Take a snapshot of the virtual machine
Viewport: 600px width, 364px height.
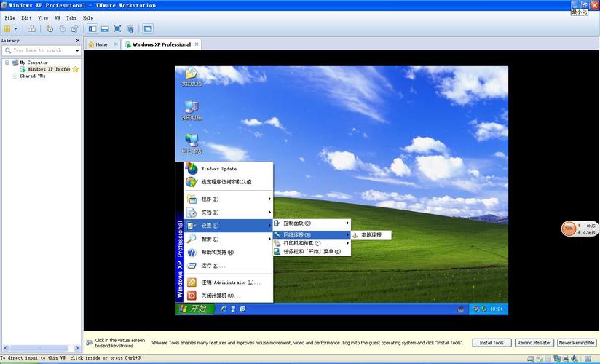[x=50, y=28]
